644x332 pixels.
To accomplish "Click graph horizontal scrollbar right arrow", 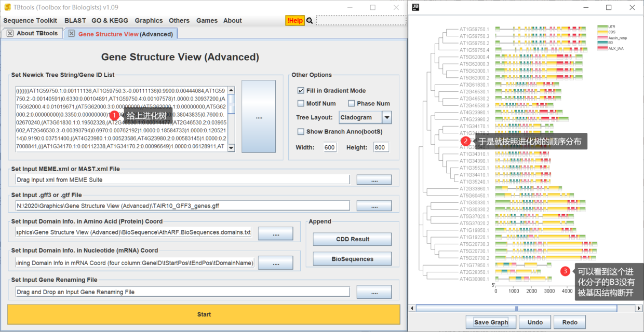I will click(x=639, y=308).
